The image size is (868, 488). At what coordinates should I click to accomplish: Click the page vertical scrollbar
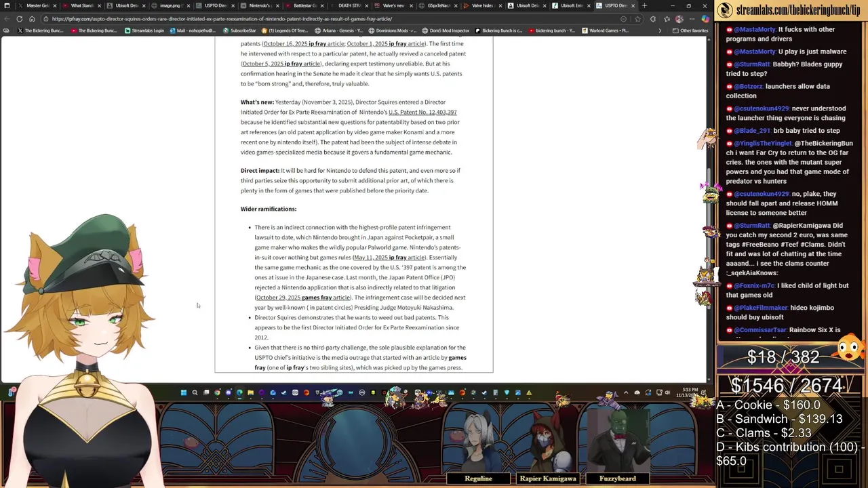[x=709, y=210]
